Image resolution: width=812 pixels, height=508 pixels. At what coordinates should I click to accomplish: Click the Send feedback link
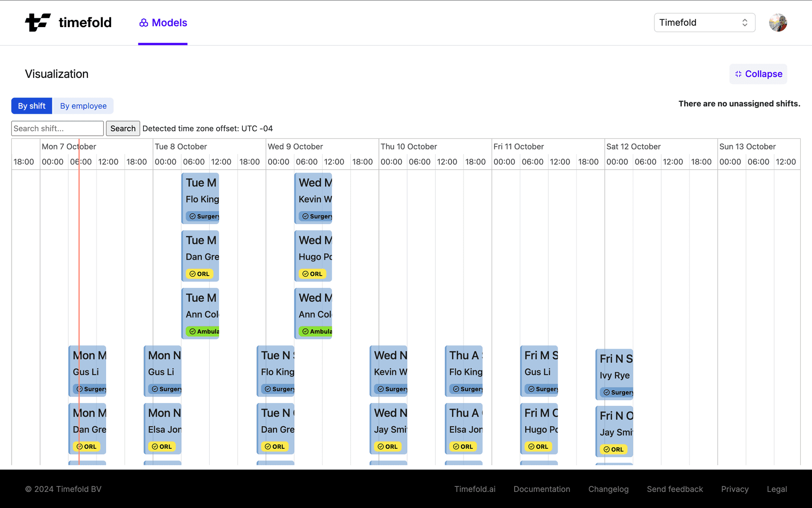click(675, 489)
